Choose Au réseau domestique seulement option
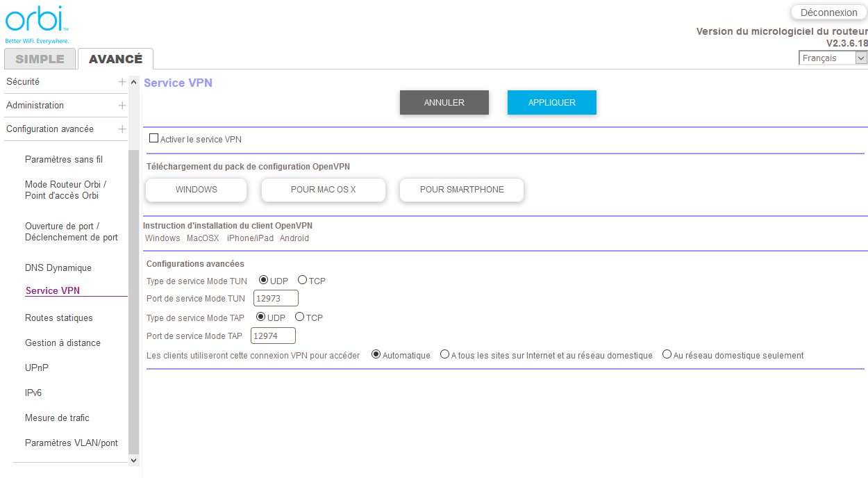The image size is (868, 478). point(667,354)
